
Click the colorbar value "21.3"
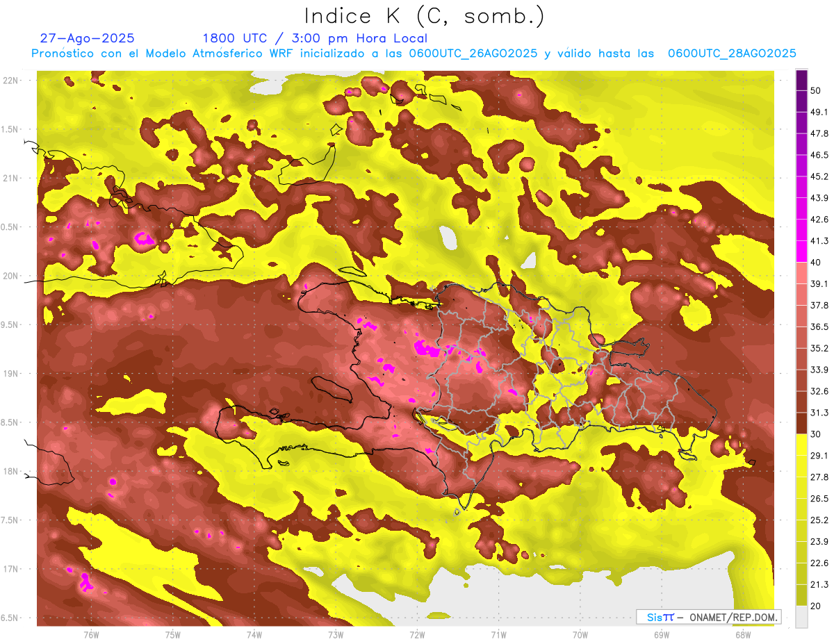819,585
